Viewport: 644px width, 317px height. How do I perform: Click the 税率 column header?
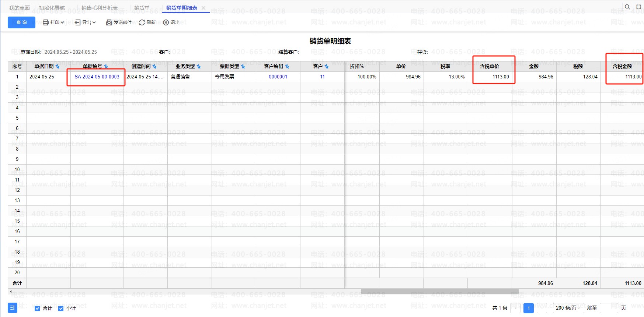(x=446, y=66)
